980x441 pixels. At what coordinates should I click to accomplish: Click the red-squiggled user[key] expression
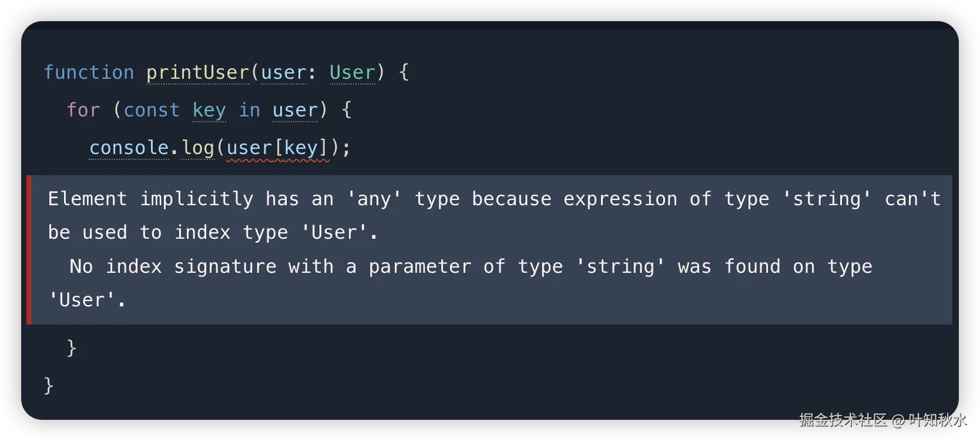pos(277,149)
